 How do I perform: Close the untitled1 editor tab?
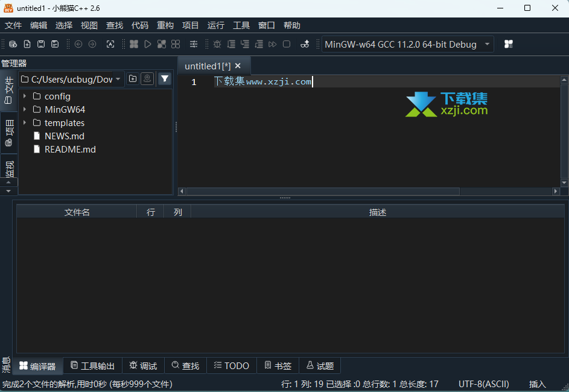238,66
